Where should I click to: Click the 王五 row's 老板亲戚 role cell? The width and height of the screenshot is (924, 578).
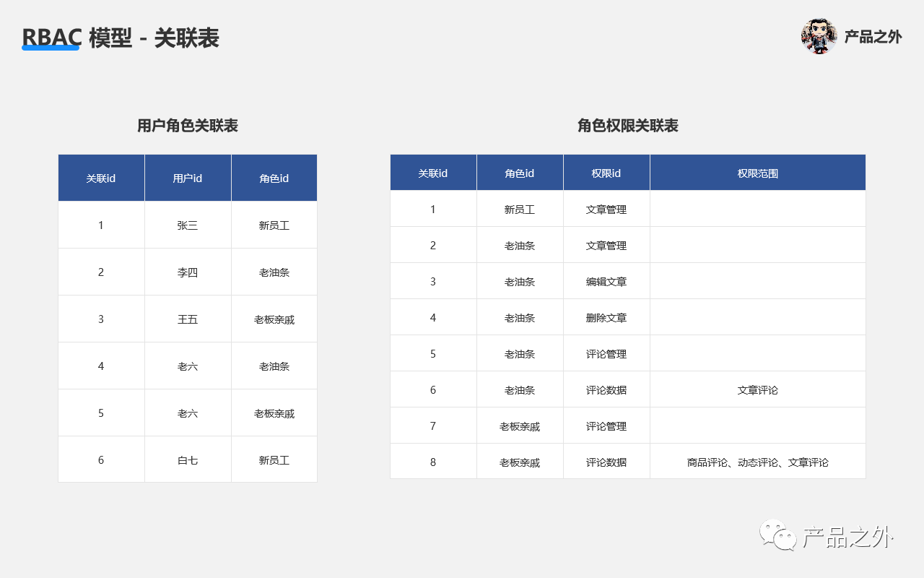click(274, 318)
